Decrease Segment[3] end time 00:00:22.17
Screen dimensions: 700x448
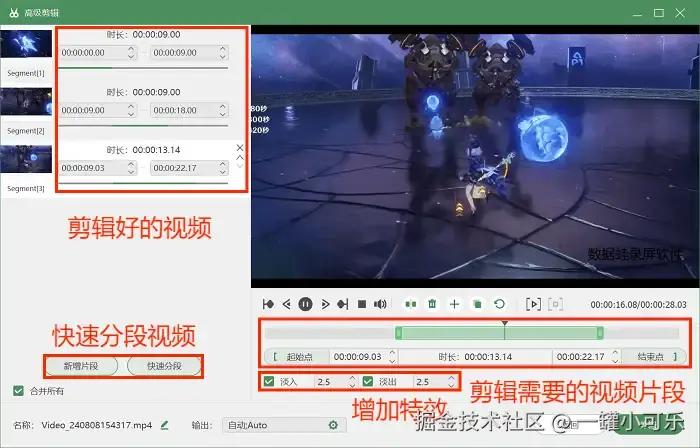tap(223, 172)
